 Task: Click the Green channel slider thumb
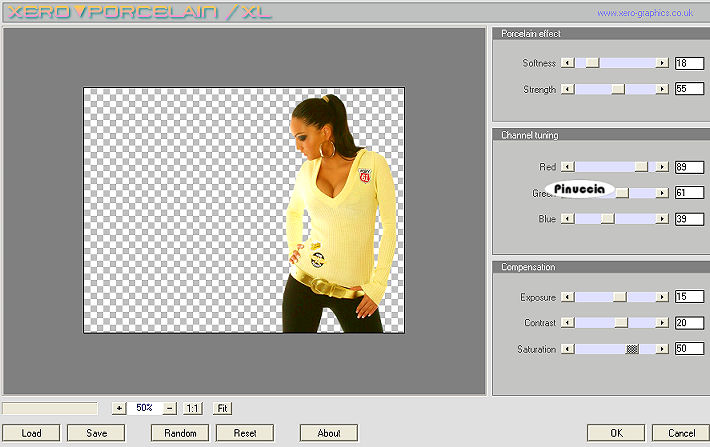(622, 193)
